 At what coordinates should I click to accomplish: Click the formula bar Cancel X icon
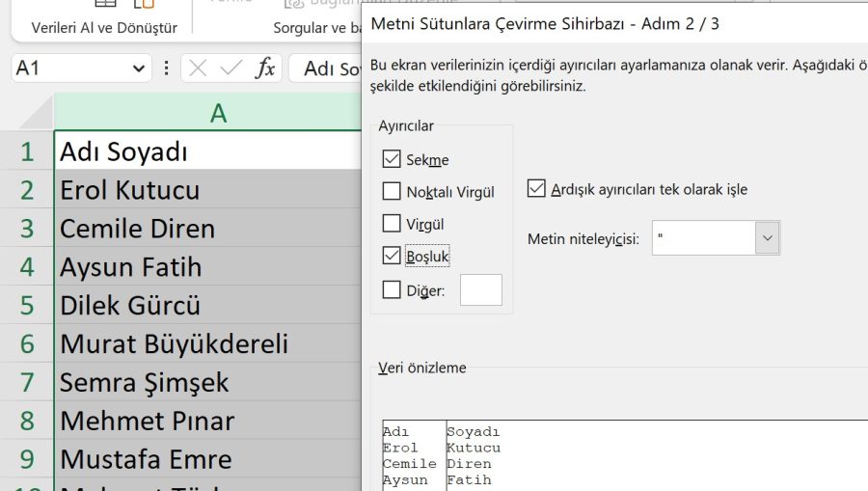coord(198,68)
